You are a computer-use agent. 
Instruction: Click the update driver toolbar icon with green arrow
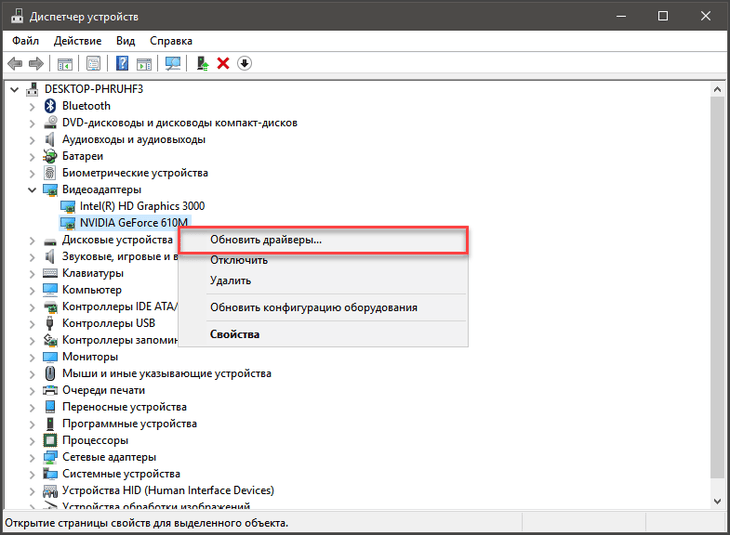point(202,63)
